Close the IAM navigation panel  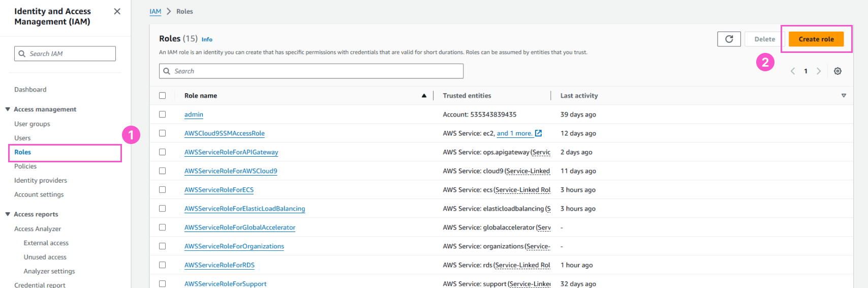pyautogui.click(x=117, y=11)
